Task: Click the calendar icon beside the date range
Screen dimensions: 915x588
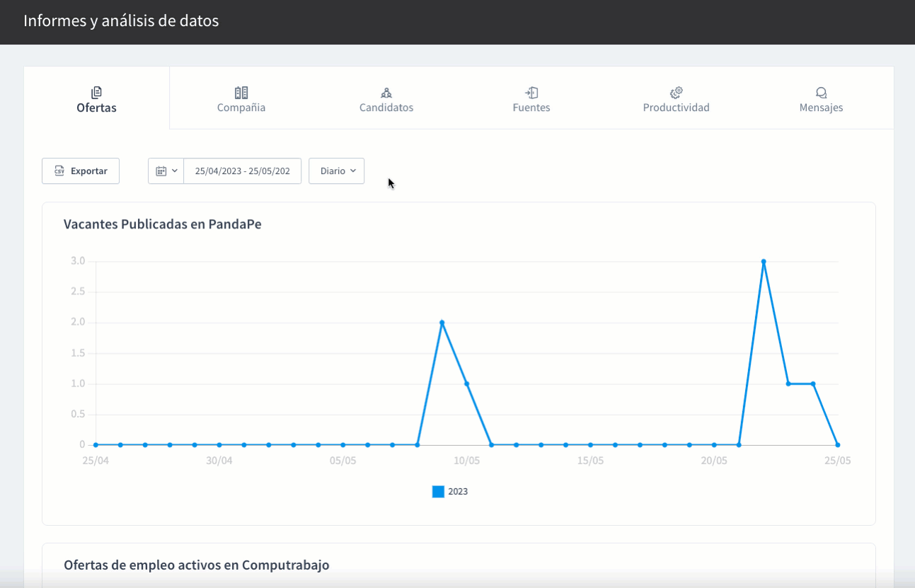Action: click(x=161, y=171)
